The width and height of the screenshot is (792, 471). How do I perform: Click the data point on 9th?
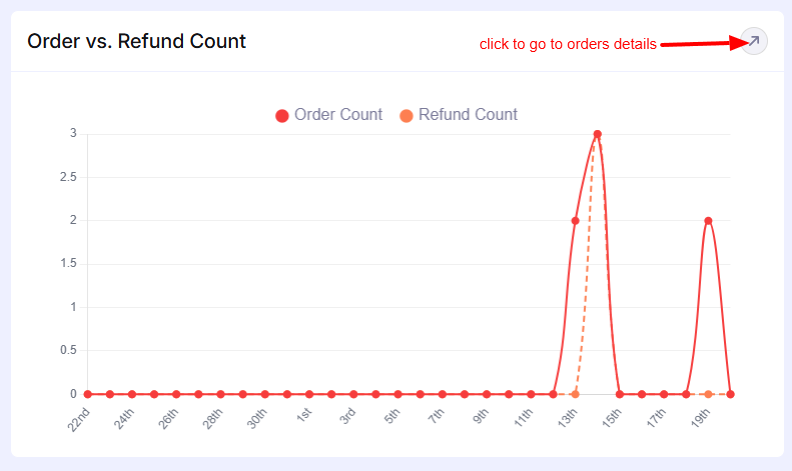tap(487, 394)
